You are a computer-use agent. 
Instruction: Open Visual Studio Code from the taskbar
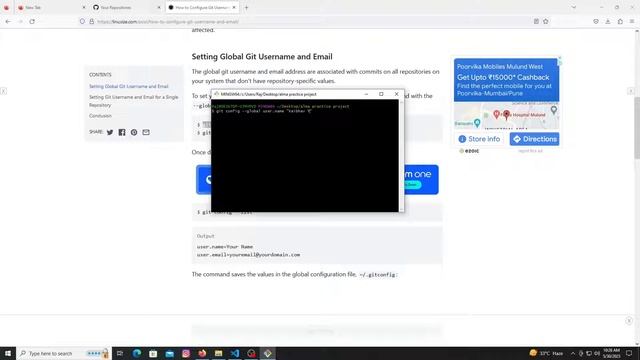click(x=235, y=353)
